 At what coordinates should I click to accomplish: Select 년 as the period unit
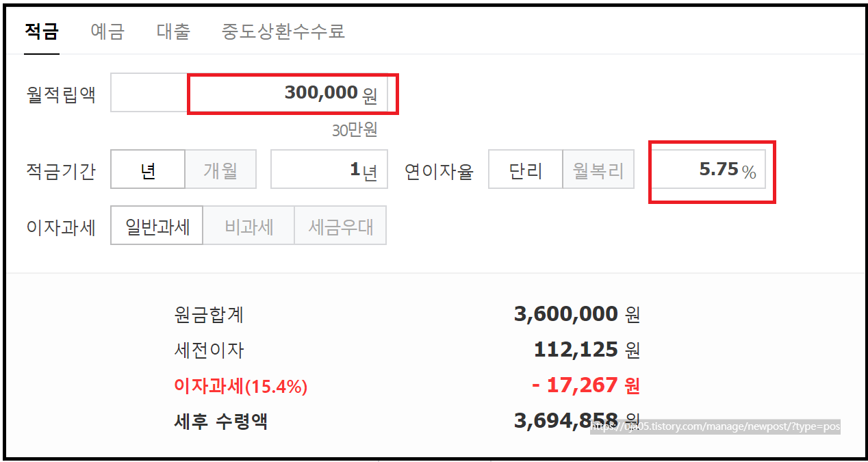click(147, 169)
